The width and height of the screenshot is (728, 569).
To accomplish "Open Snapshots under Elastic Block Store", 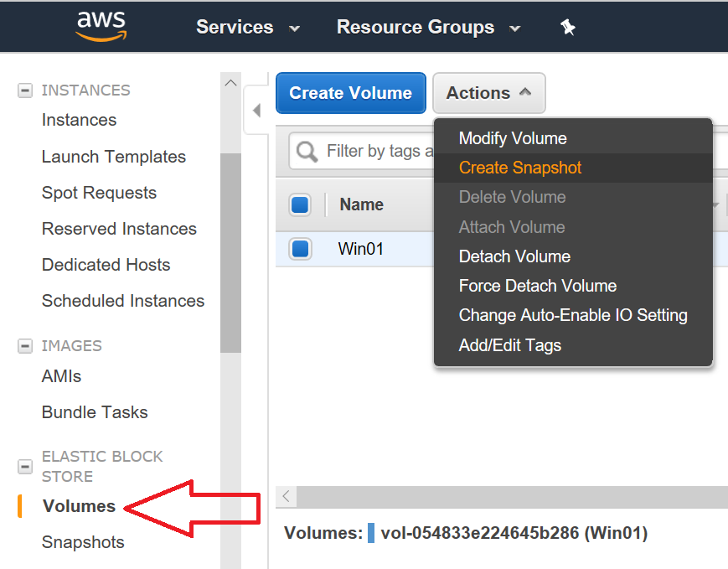I will 83,542.
